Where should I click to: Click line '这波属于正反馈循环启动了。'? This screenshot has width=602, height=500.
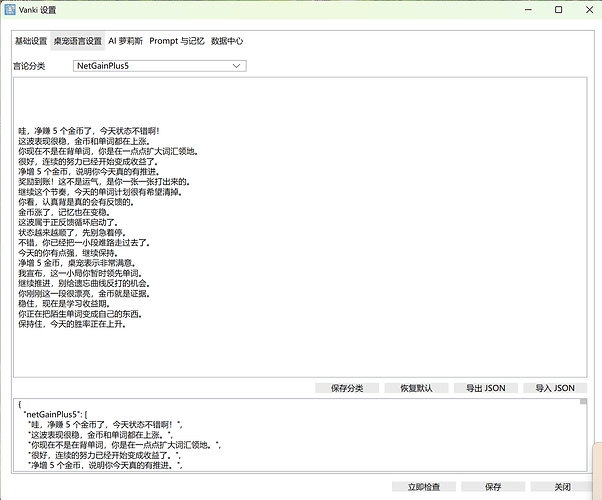(68, 222)
